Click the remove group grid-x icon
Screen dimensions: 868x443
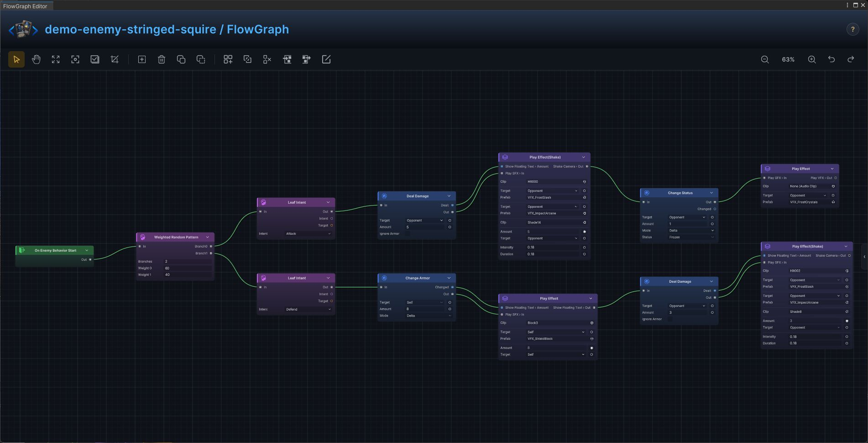(267, 59)
